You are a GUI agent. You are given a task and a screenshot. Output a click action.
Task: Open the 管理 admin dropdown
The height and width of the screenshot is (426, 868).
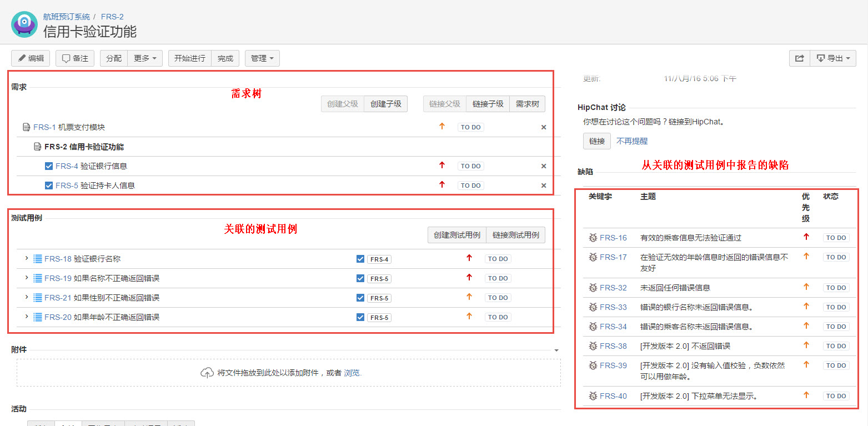click(x=262, y=58)
